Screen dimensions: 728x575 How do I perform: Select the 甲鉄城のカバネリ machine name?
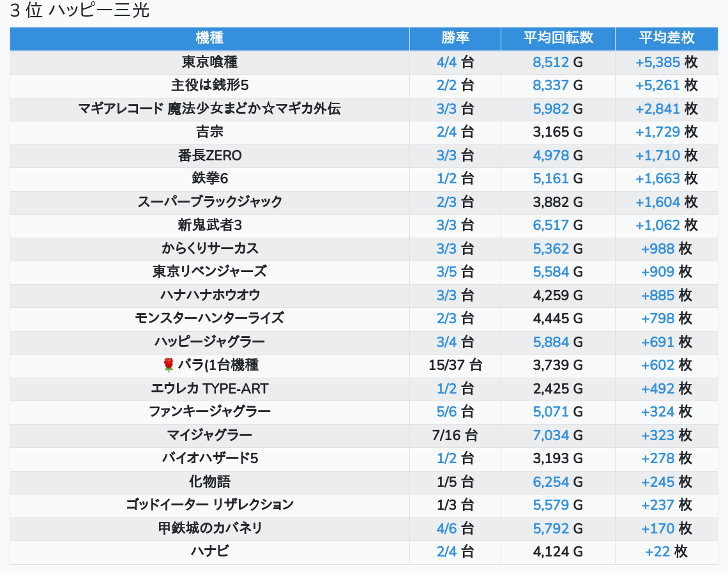[x=209, y=528]
